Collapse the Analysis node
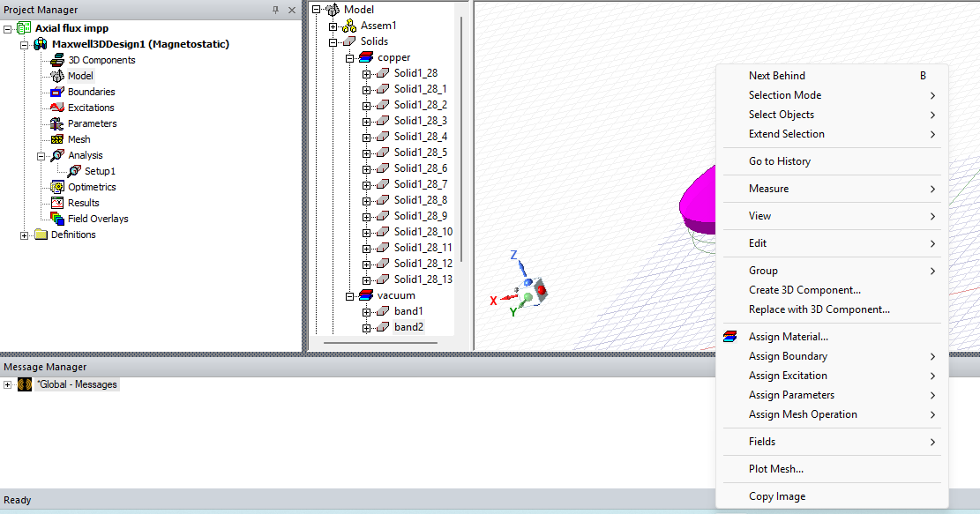This screenshot has height=514, width=980. (x=41, y=155)
